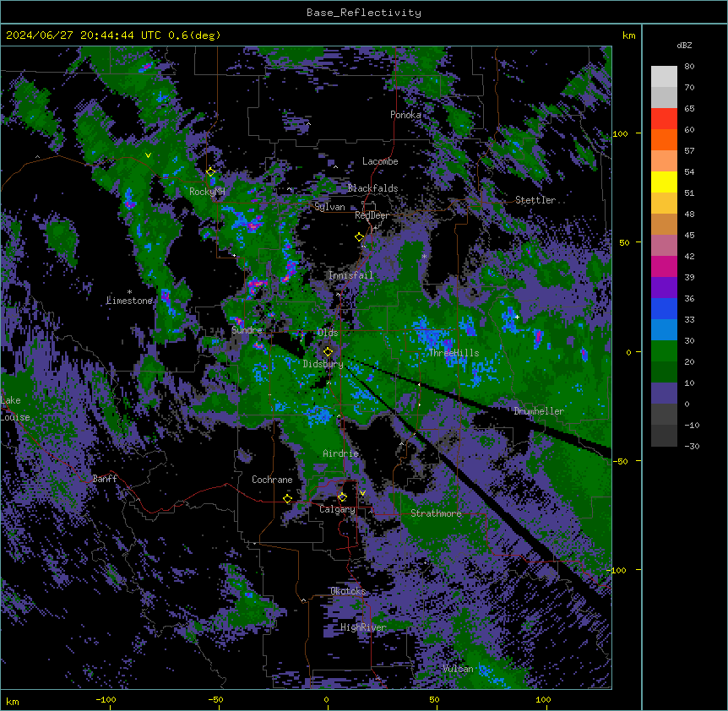Click the Olds city label
This screenshot has height=711, width=728.
328,333
